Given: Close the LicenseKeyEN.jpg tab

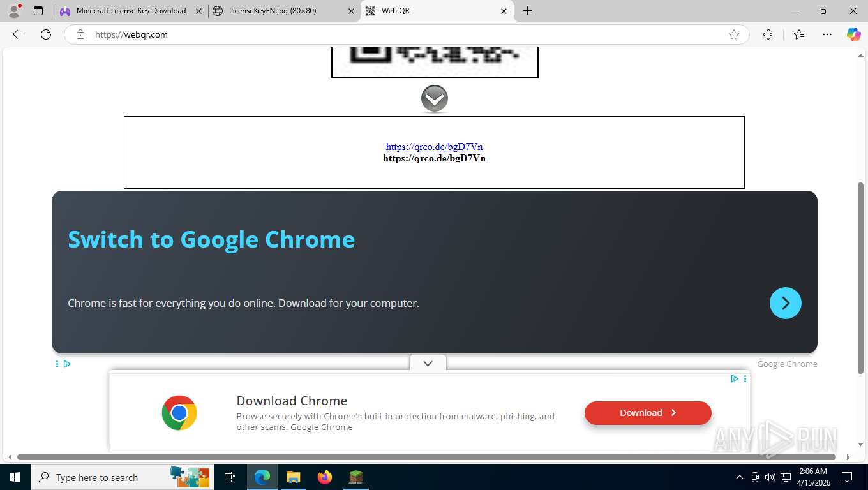Looking at the screenshot, I should tap(351, 11).
